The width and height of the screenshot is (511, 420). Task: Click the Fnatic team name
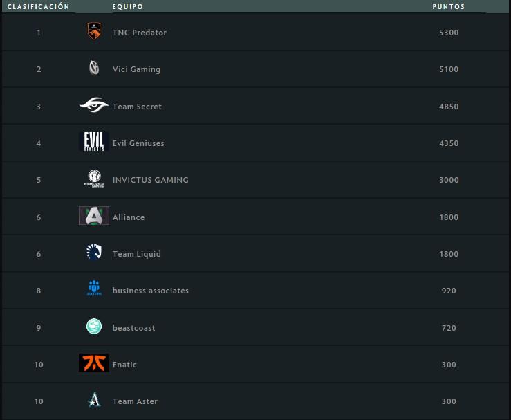(124, 365)
